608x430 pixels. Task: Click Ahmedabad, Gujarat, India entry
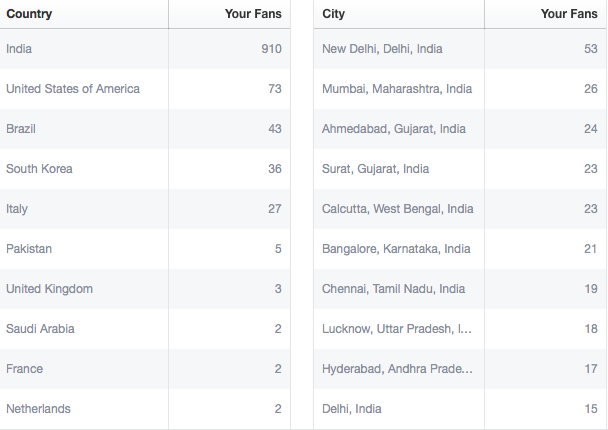coord(460,129)
